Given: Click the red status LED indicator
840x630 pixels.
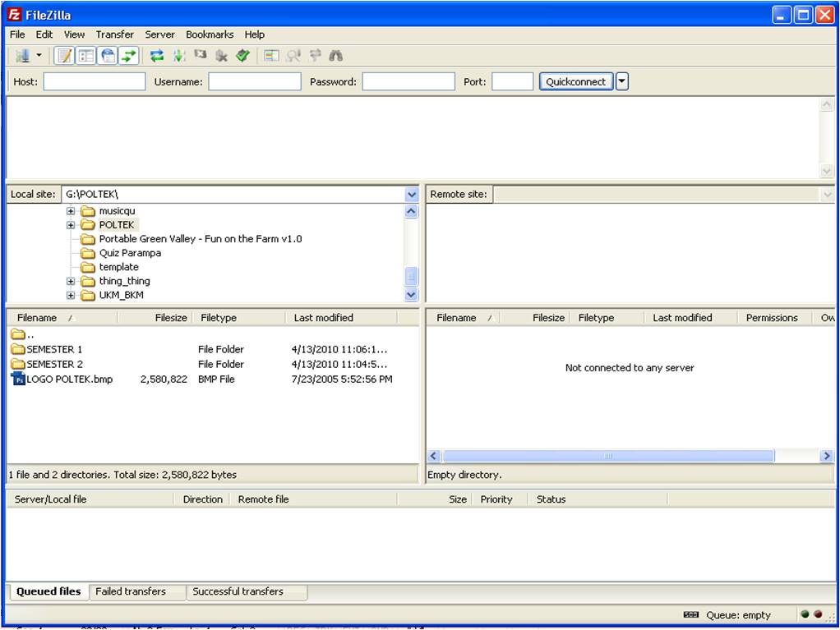Looking at the screenshot, I should [x=818, y=614].
